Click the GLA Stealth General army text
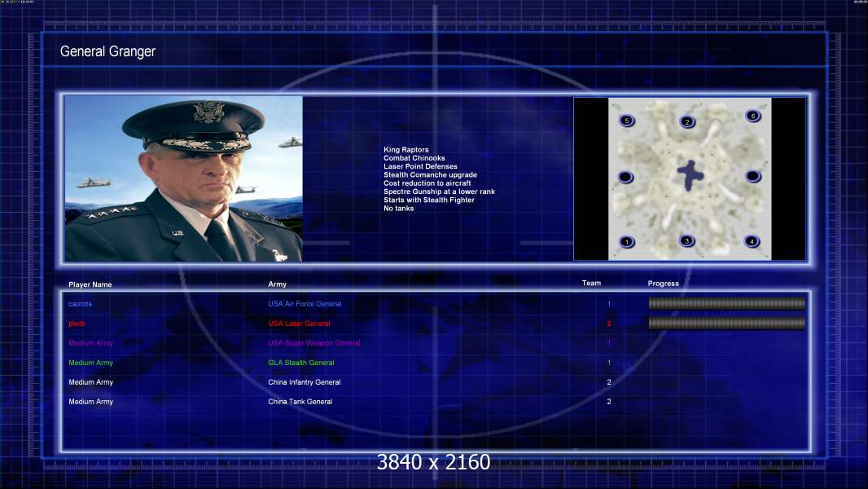868x489 pixels. [x=301, y=363]
